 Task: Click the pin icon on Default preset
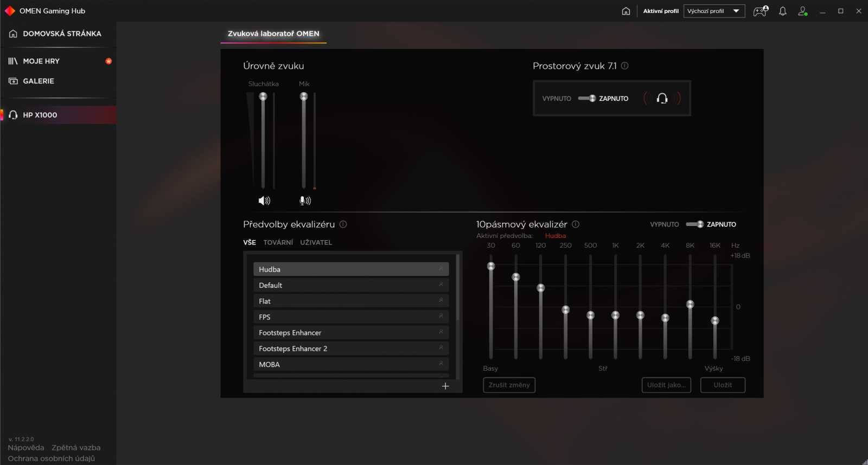pos(441,285)
